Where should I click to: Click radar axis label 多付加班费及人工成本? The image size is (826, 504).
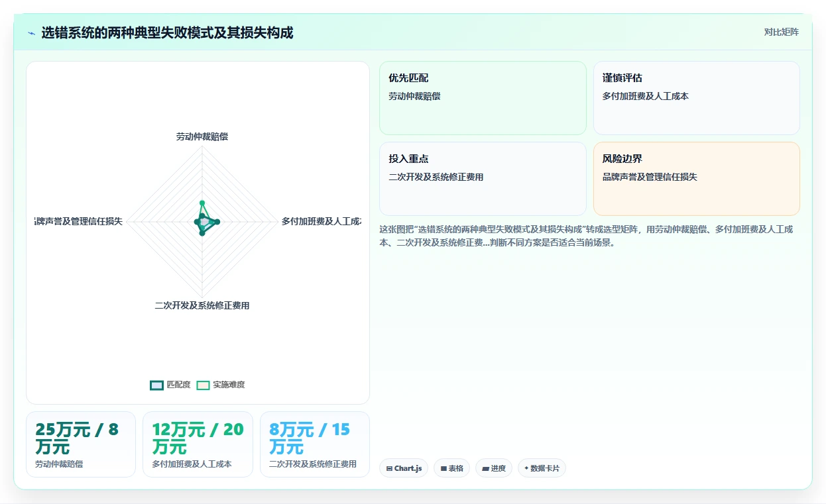click(321, 221)
